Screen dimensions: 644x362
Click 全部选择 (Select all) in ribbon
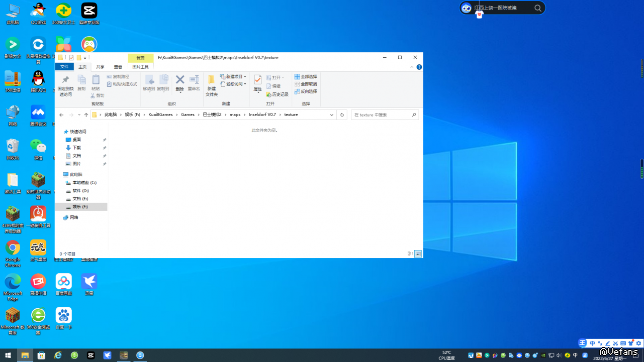pos(306,77)
